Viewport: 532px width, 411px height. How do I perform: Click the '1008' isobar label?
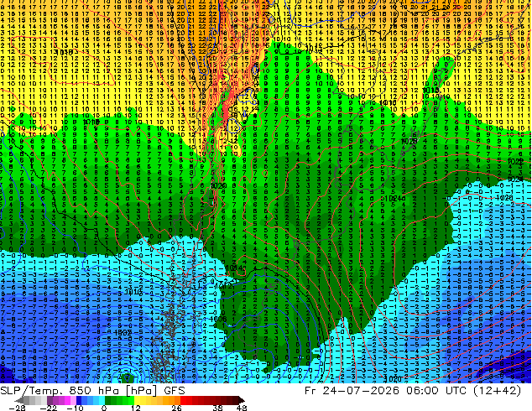[x=218, y=319]
